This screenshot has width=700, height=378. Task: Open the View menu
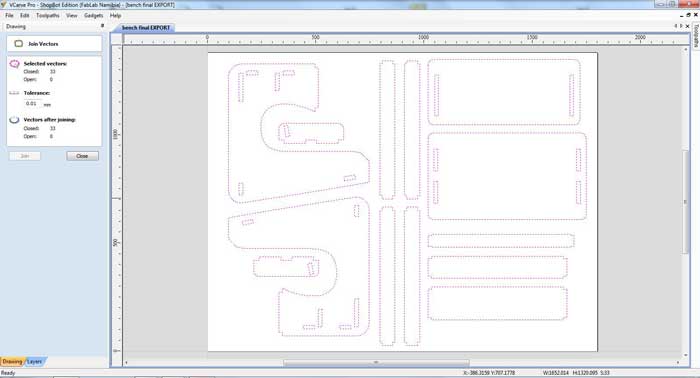71,16
